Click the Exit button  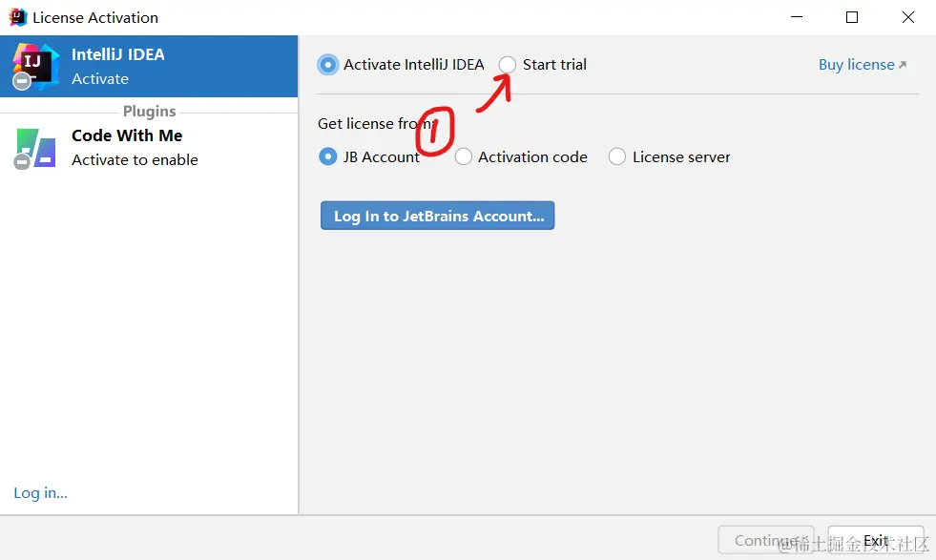(x=876, y=540)
